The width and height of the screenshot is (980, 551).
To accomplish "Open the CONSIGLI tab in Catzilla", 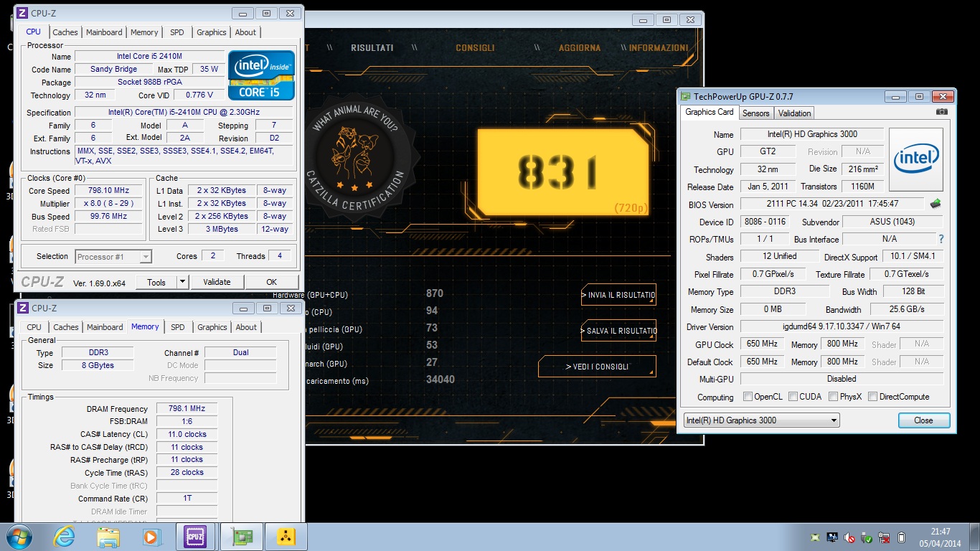I will tap(475, 48).
